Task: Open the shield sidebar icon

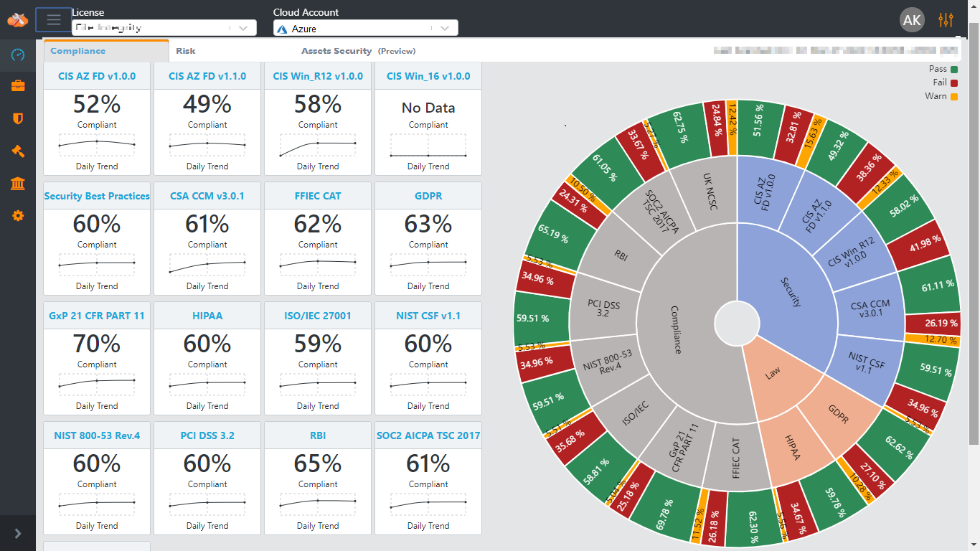Action: pyautogui.click(x=18, y=118)
